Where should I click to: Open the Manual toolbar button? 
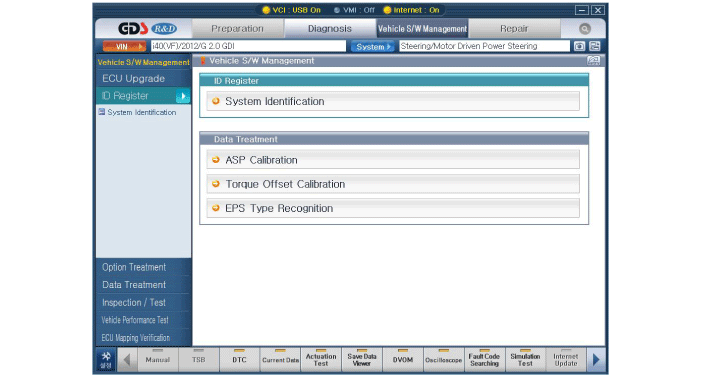[158, 359]
